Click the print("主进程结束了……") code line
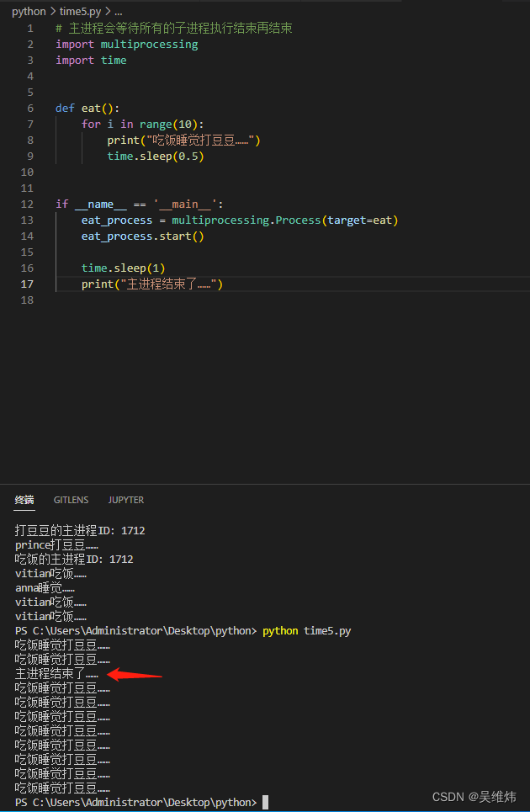 tap(152, 284)
